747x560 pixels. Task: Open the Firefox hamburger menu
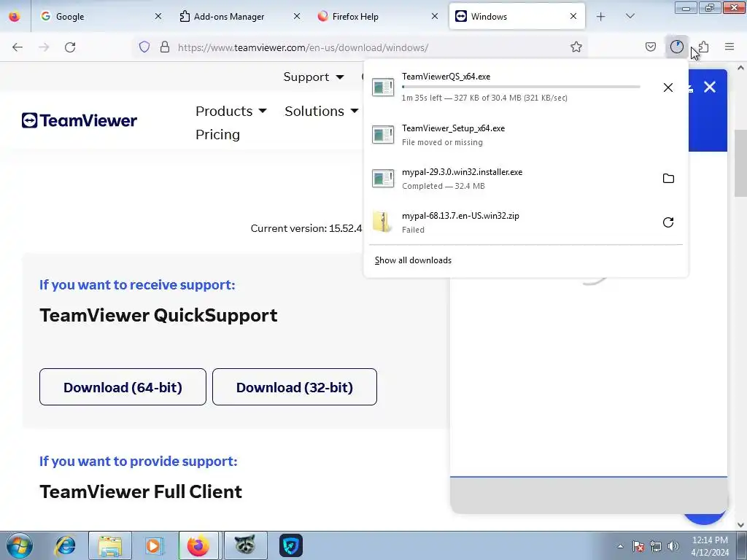(x=729, y=47)
